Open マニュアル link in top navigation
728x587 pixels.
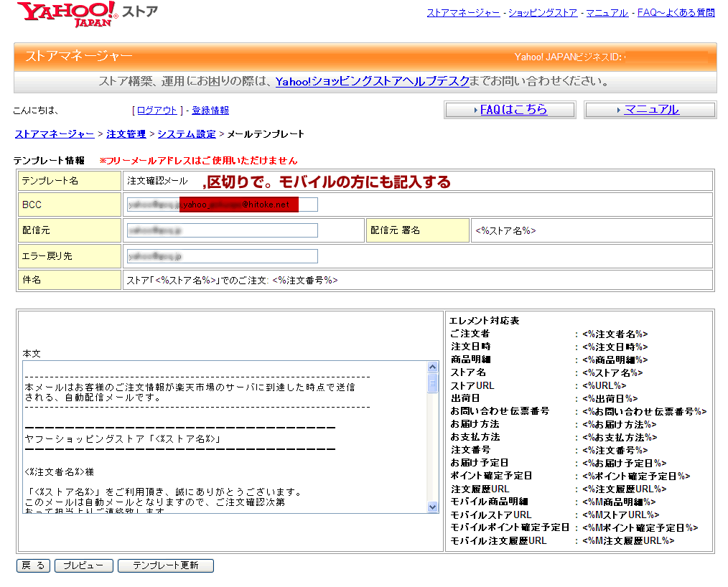click(x=607, y=13)
